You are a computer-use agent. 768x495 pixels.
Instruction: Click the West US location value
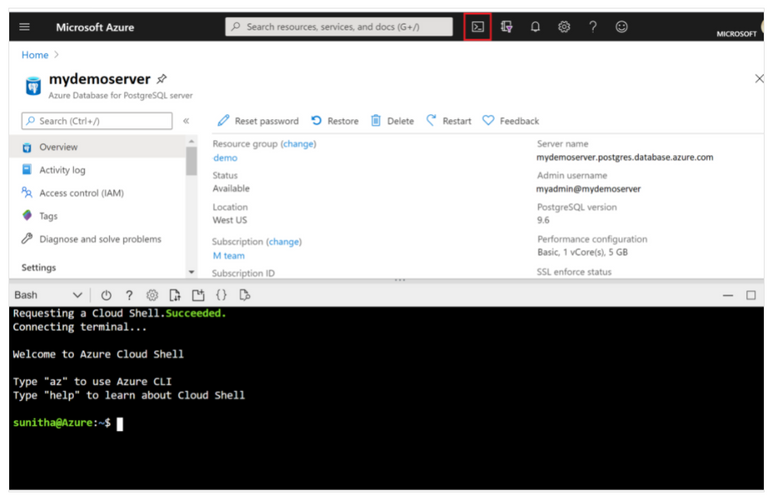(230, 220)
